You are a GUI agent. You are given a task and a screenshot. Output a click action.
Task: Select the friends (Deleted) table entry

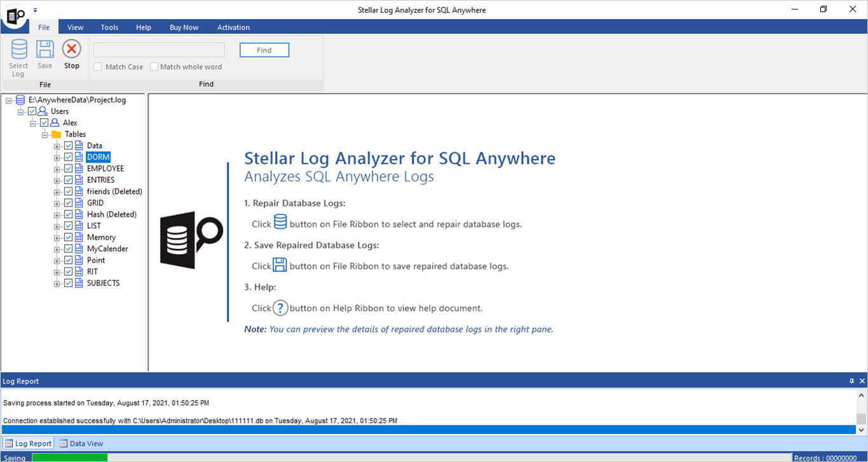coord(114,191)
